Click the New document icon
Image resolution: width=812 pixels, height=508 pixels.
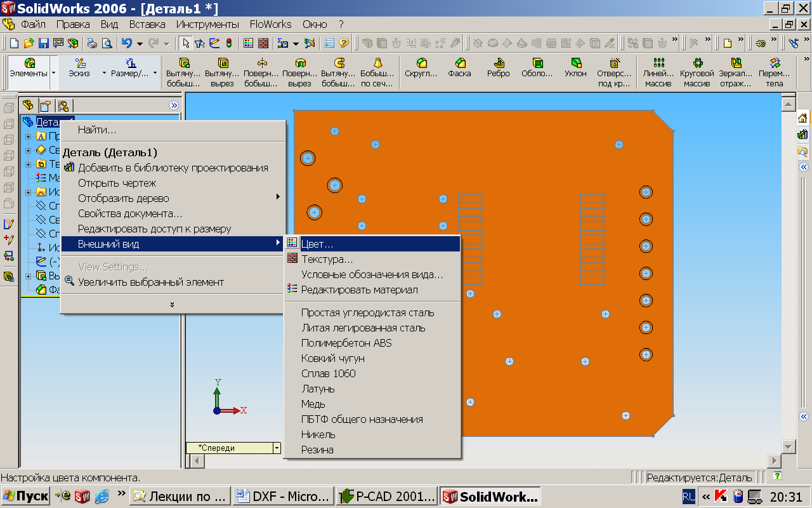[15, 43]
